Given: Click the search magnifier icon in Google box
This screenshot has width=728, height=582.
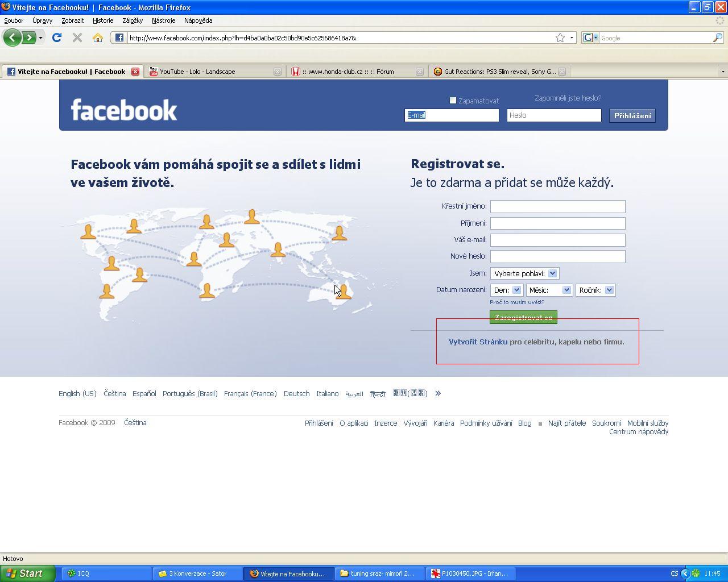Looking at the screenshot, I should tap(718, 38).
